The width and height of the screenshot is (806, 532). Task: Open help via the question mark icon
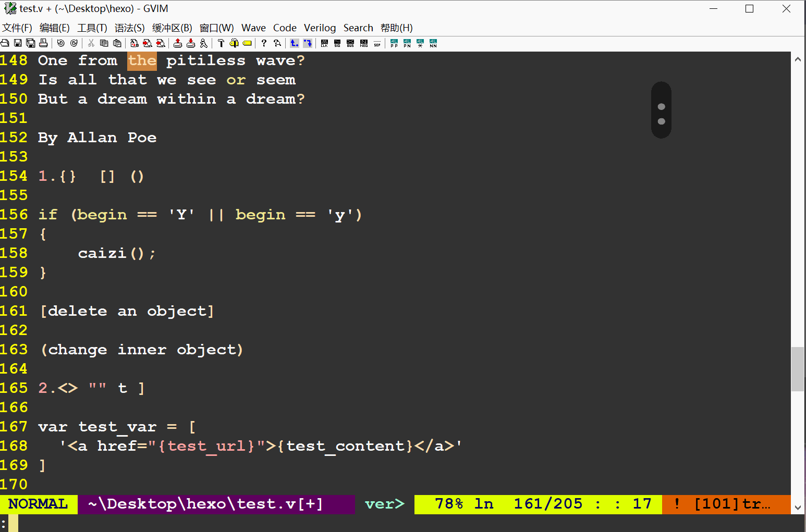coord(264,43)
